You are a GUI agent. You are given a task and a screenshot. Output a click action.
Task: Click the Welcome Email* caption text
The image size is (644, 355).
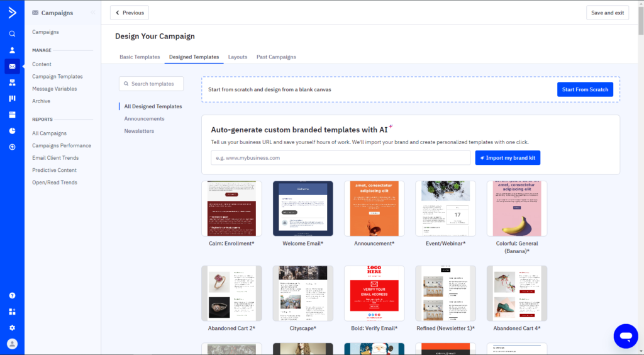(303, 244)
